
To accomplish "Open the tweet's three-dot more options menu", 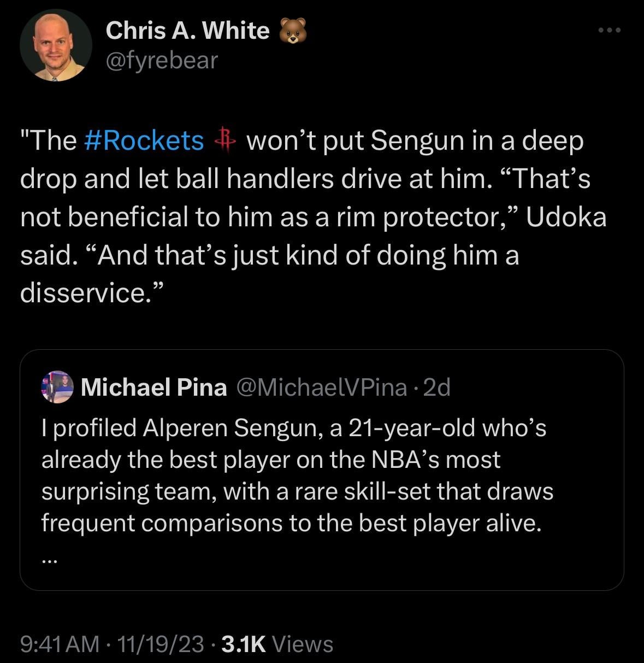I will [610, 31].
